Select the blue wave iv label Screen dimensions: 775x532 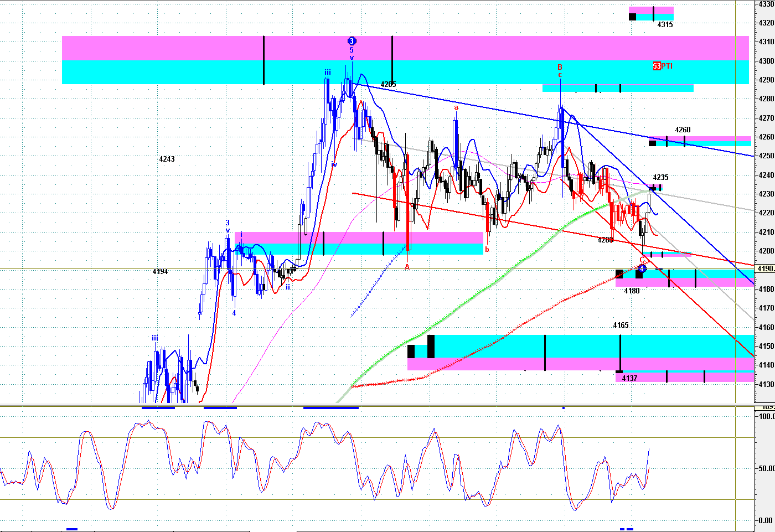334,164
